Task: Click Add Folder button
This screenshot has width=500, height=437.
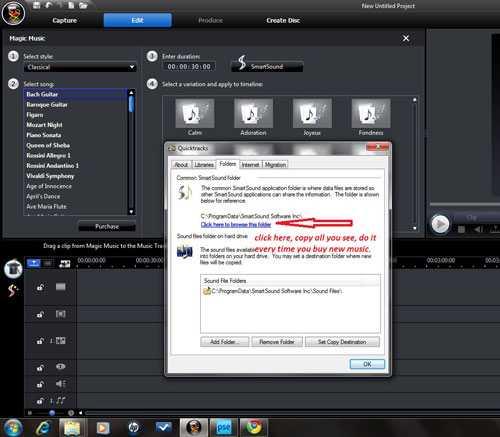Action: [x=225, y=342]
